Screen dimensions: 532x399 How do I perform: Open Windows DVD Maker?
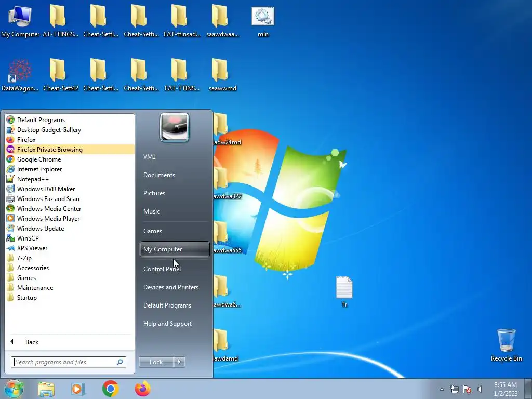pyautogui.click(x=70, y=189)
